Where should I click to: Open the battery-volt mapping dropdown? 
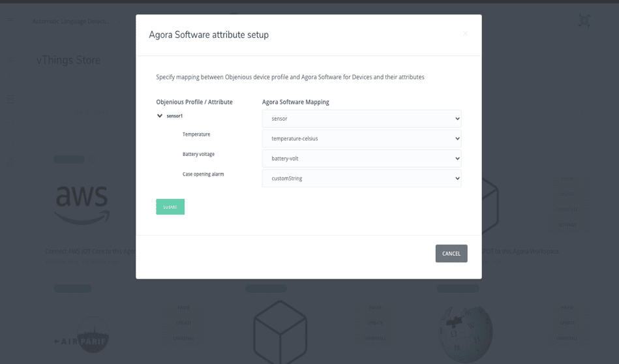point(361,159)
